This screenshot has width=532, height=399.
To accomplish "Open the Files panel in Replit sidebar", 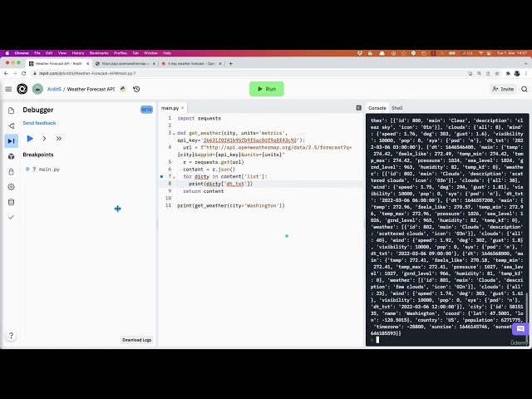I will 11,111.
